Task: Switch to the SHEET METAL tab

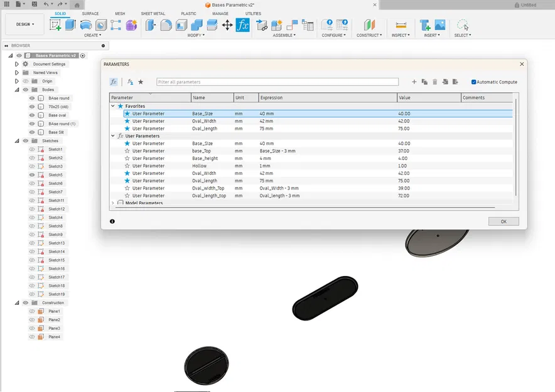Action: (153, 13)
